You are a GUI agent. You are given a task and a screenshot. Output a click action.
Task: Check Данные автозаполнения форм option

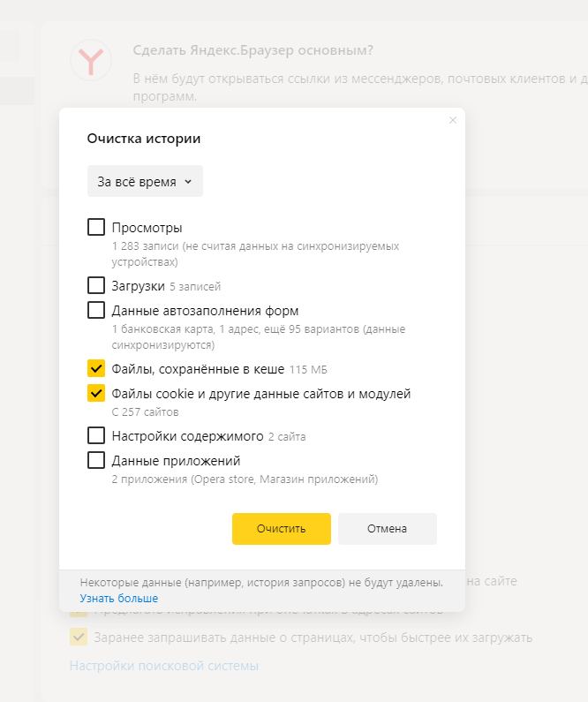(96, 310)
